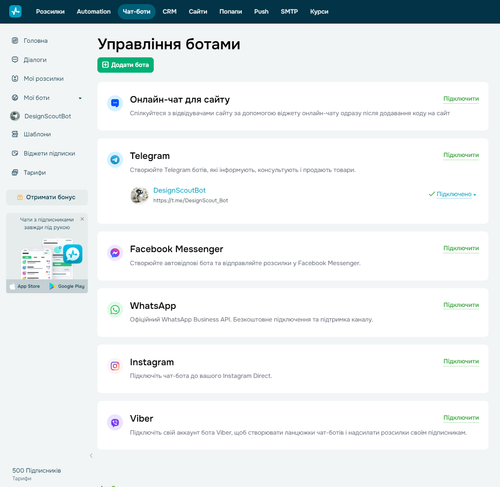Select the Чат-боти tab
This screenshot has width=500, height=487.
137,12
